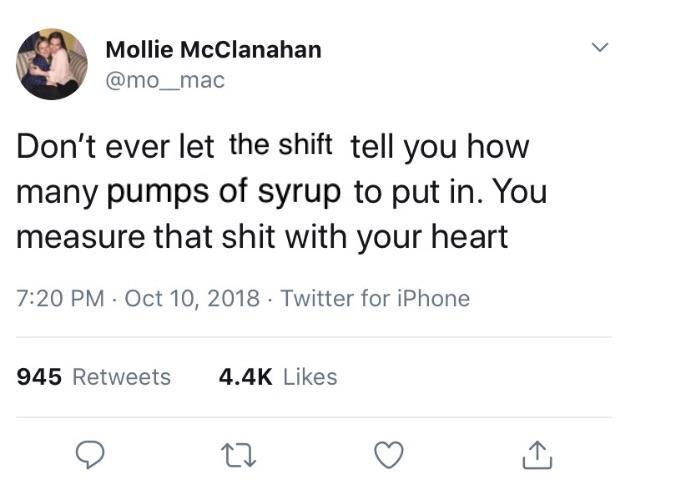674x493 pixels.
Task: Open Mollie McClanahan's profile photo
Action: (51, 64)
